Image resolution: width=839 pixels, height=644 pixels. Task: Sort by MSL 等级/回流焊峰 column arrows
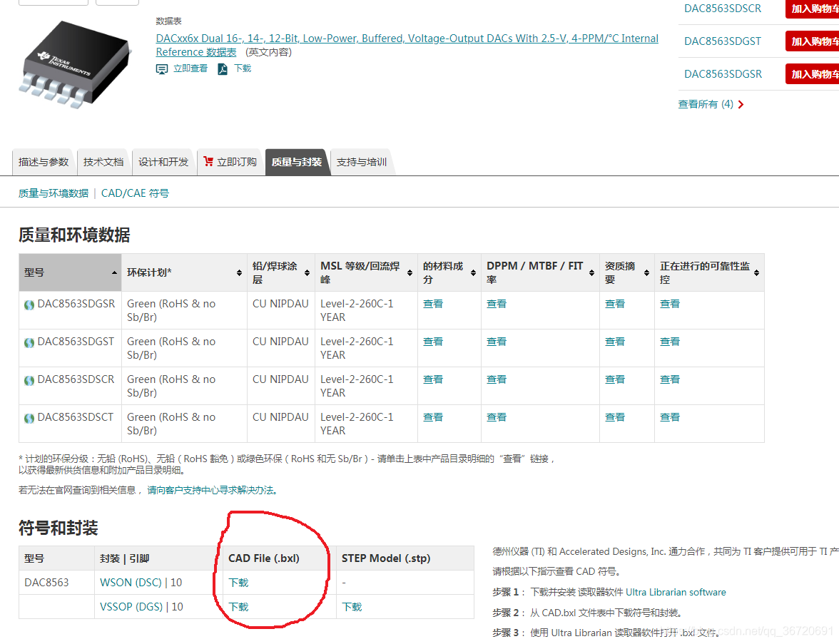point(410,272)
